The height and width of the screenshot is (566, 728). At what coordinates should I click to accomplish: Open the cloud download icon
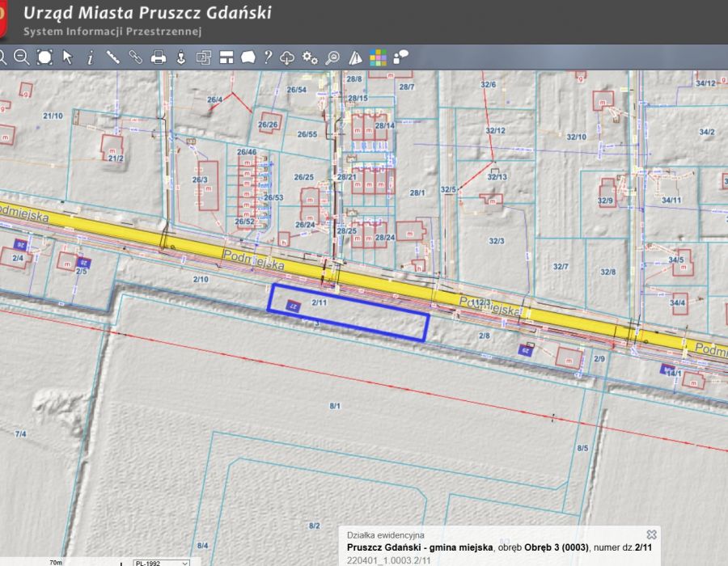point(287,57)
